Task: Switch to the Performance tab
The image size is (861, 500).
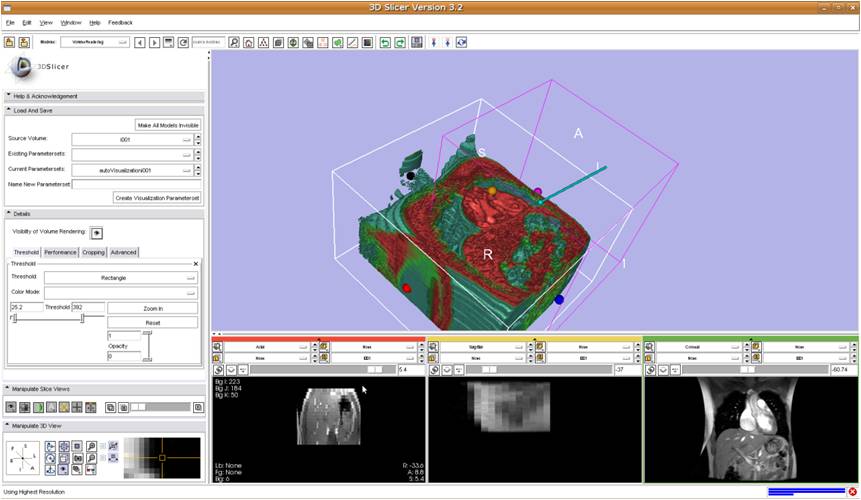Action: (x=60, y=252)
